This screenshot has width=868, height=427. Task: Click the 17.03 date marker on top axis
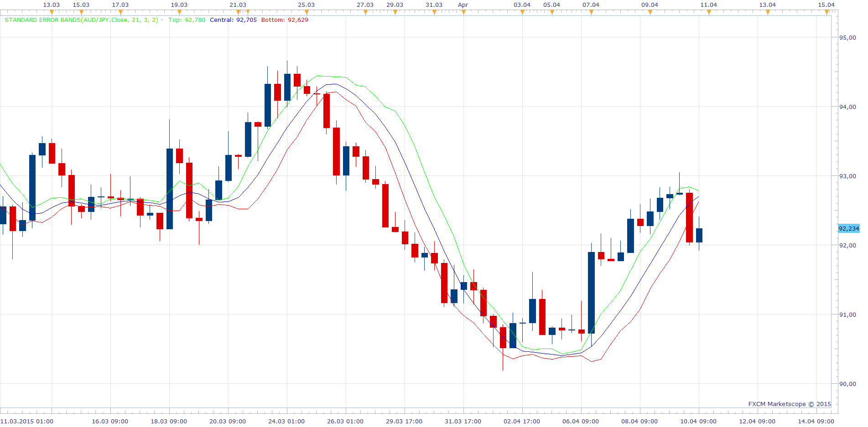[x=120, y=5]
